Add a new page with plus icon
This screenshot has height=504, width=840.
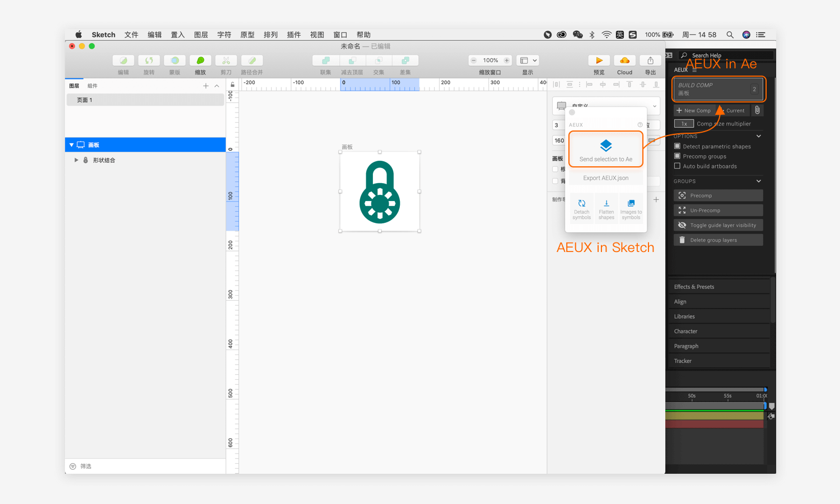tap(206, 86)
